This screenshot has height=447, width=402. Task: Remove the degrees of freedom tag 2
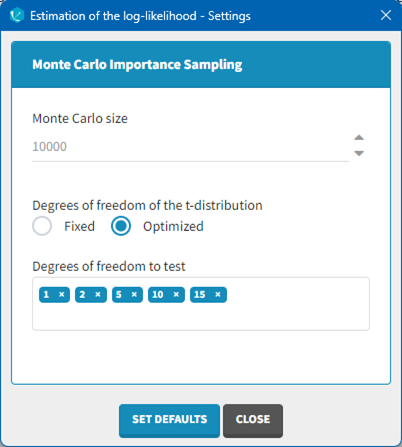click(x=98, y=294)
